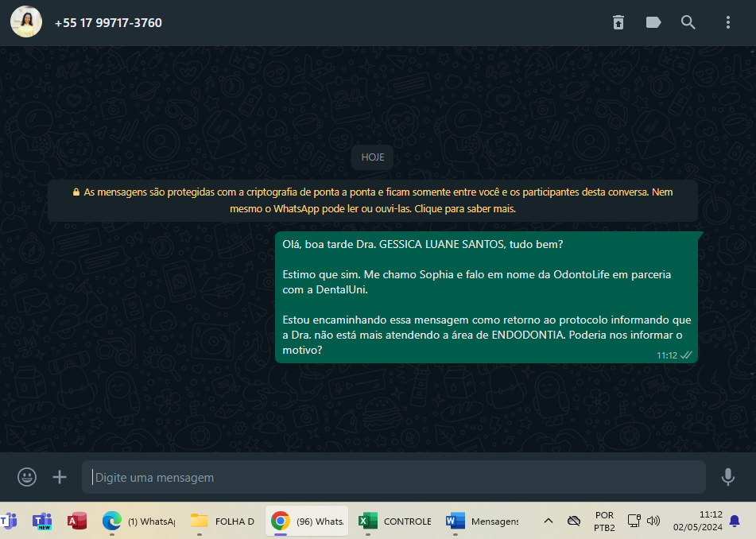Open notifications bell icon
The image size is (756, 539).
(x=735, y=521)
